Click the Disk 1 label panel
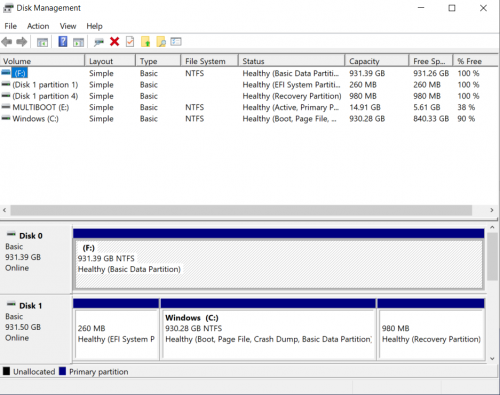 click(36, 329)
